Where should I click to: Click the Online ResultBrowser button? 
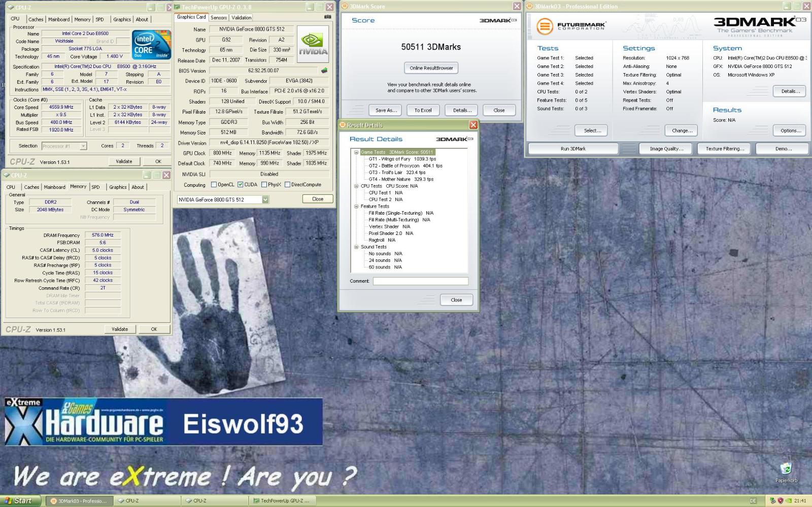point(431,68)
